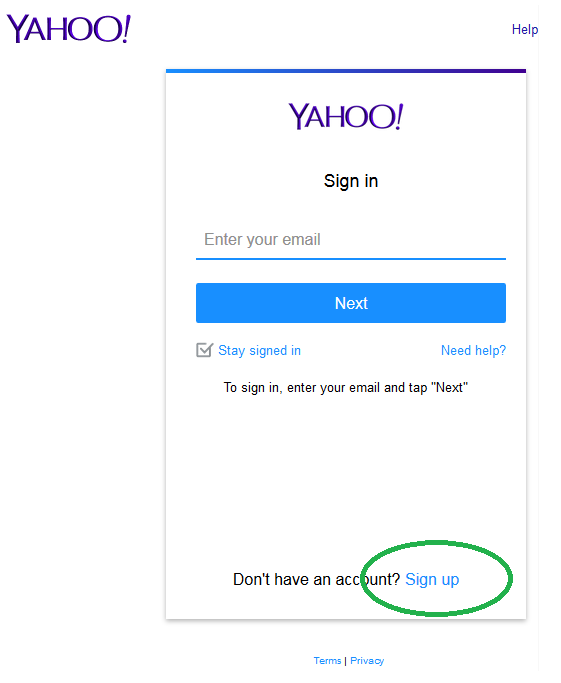This screenshot has height=683, width=561.
Task: Toggle the Stay signed in checkbox
Action: (x=204, y=350)
